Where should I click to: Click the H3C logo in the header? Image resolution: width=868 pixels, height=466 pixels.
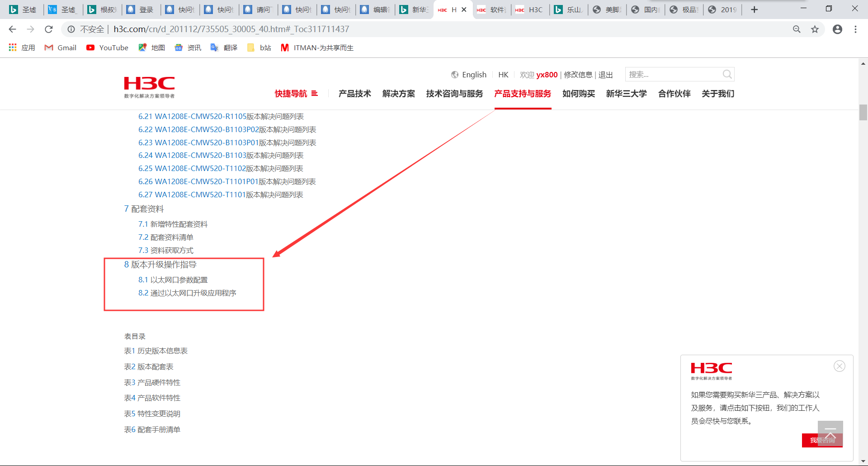pos(149,87)
